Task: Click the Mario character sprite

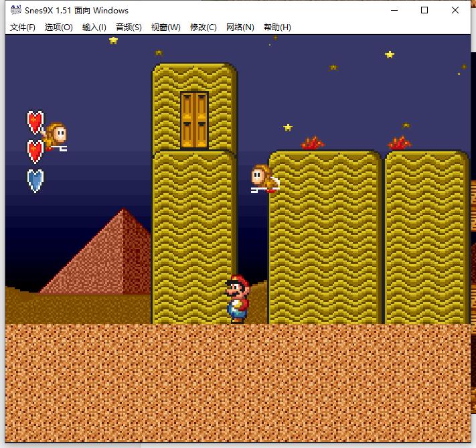Action: (238, 299)
